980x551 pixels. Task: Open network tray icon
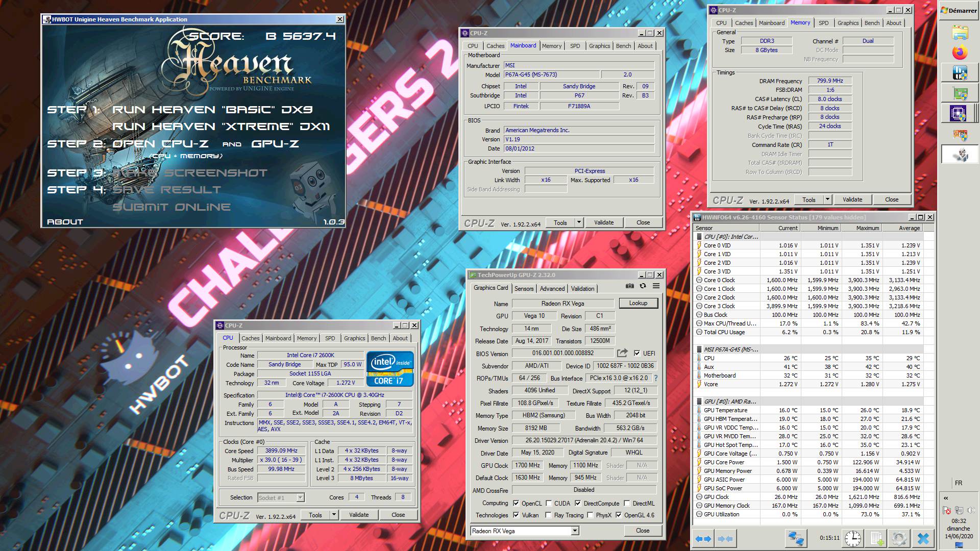tap(959, 510)
